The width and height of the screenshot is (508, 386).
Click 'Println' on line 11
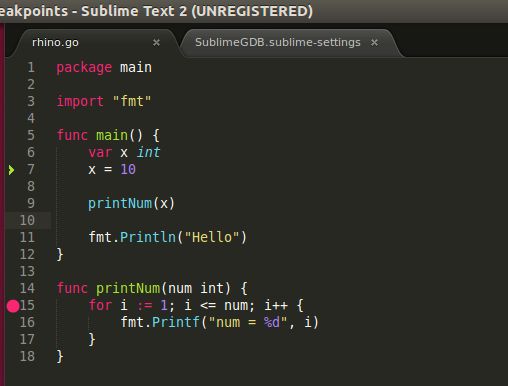[x=148, y=237]
